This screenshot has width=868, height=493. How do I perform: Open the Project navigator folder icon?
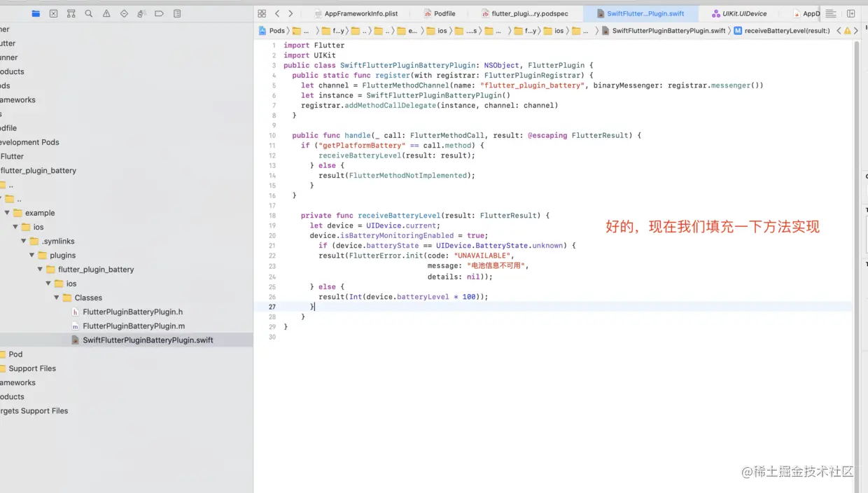[36, 13]
